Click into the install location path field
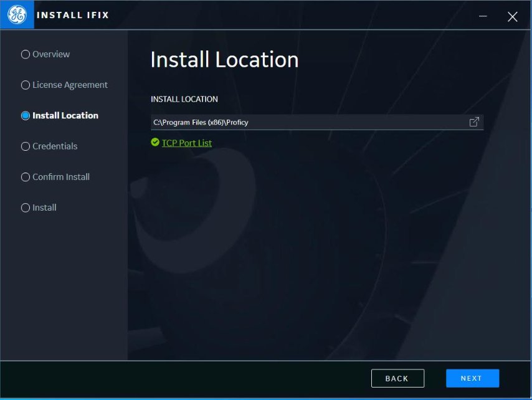The height and width of the screenshot is (400, 532). 317,122
